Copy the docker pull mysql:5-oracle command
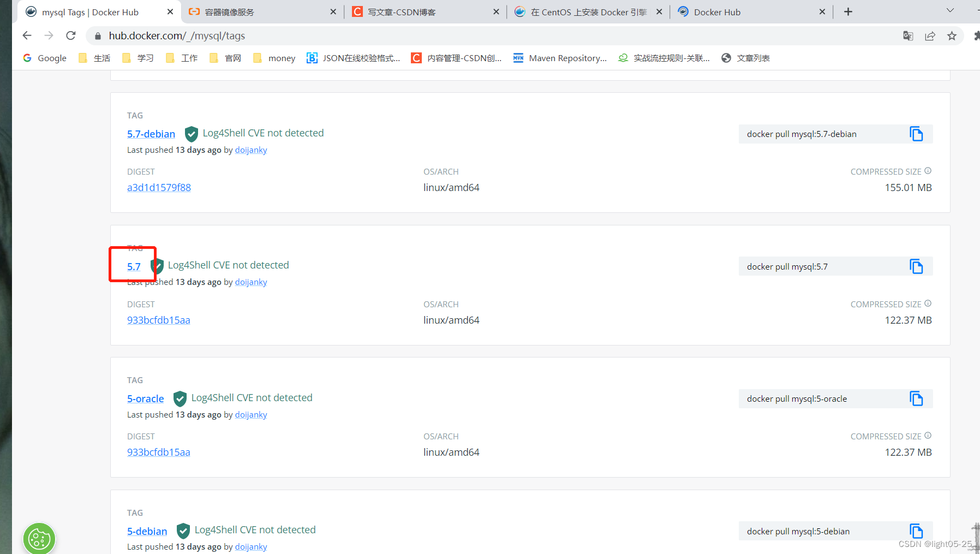This screenshot has width=980, height=554. click(916, 398)
